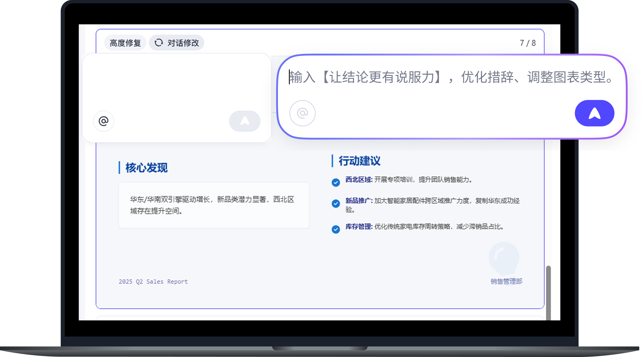
Task: Click the 西北区域 recommendation line
Action: click(x=409, y=180)
